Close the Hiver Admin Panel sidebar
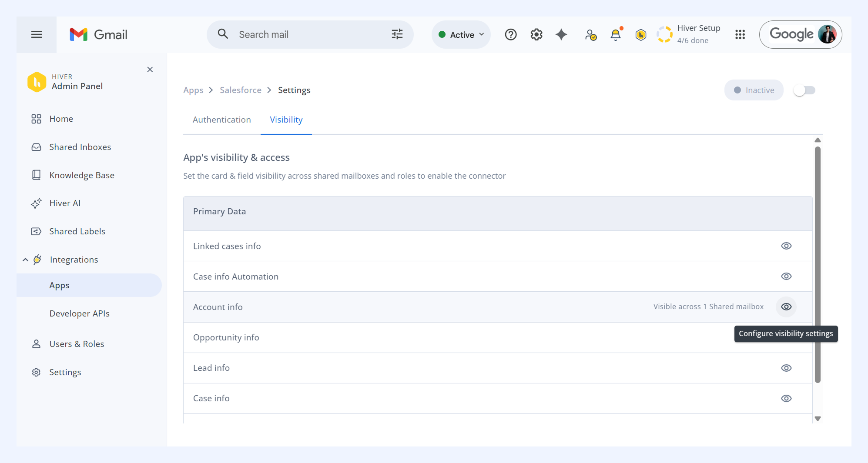This screenshot has height=463, width=868. pyautogui.click(x=150, y=70)
